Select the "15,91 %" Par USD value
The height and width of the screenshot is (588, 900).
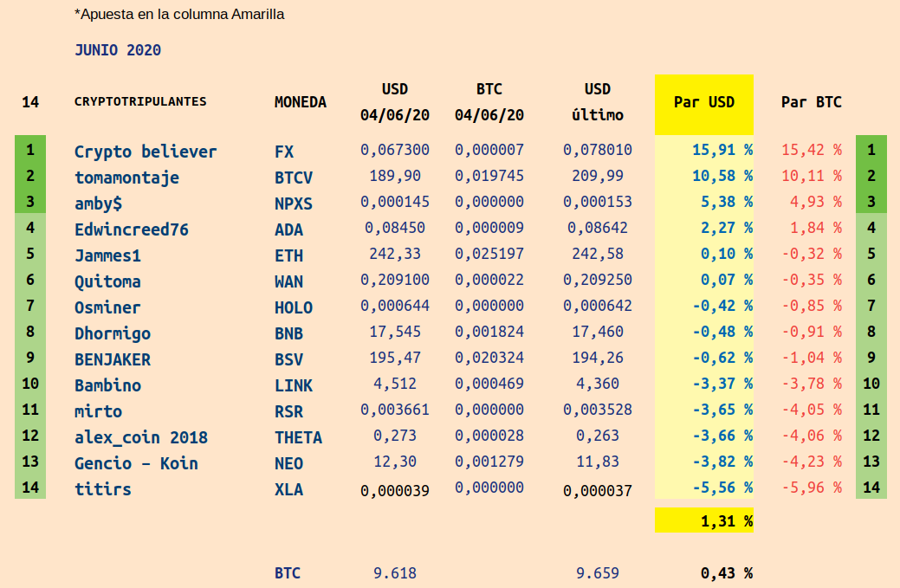[722, 150]
